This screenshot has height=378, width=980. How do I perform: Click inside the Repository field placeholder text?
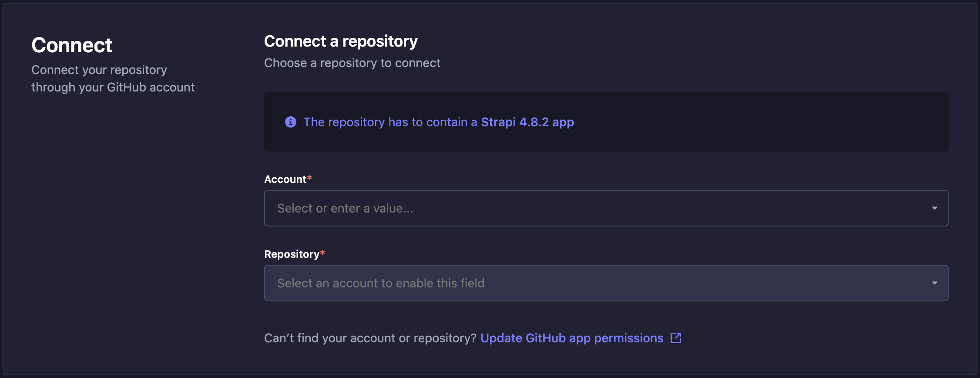(380, 283)
